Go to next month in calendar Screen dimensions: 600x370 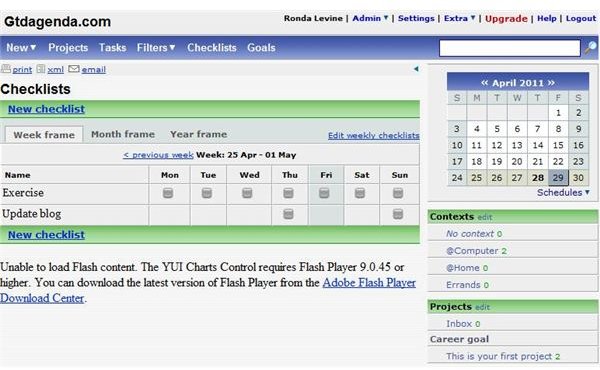(551, 83)
